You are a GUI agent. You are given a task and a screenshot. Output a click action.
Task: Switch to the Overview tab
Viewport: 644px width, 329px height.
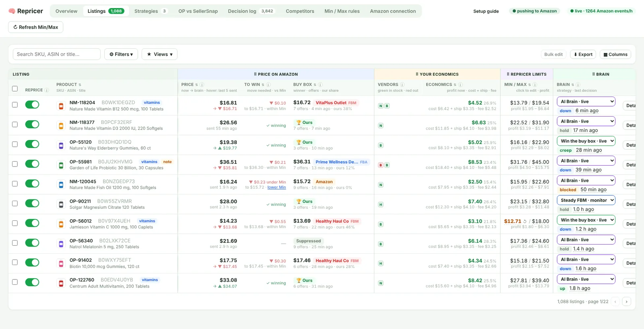click(66, 11)
